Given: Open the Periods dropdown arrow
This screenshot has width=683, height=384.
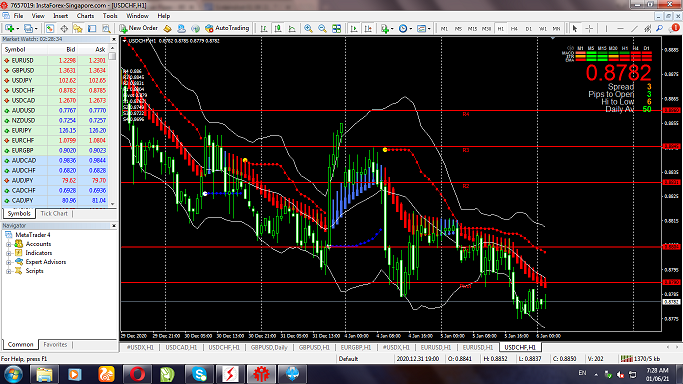Looking at the screenshot, I should click(411, 29).
